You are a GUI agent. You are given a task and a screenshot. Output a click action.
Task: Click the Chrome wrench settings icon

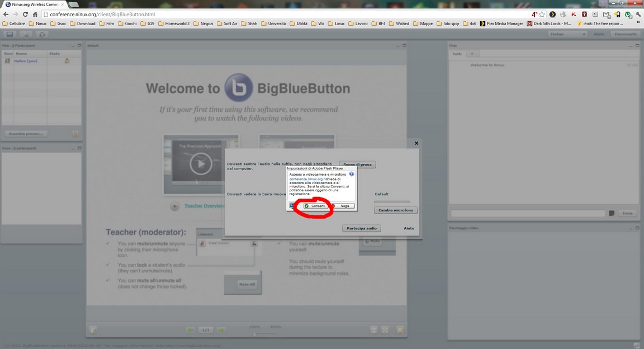(x=638, y=15)
